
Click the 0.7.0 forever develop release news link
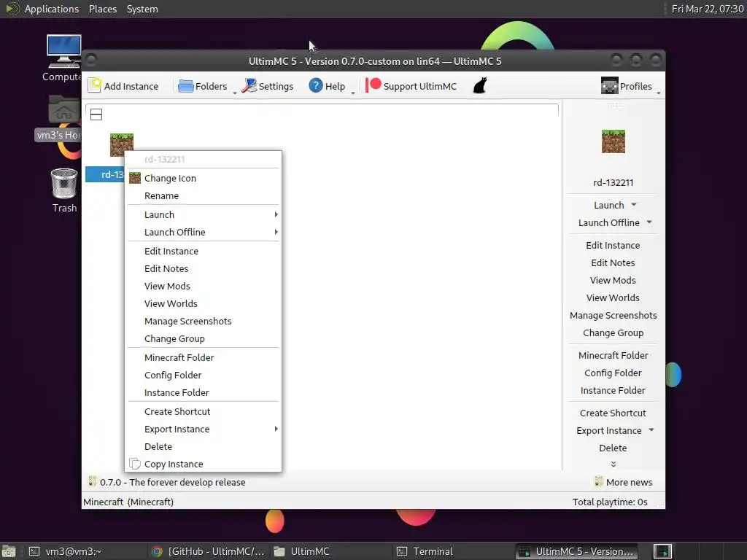[x=172, y=482]
